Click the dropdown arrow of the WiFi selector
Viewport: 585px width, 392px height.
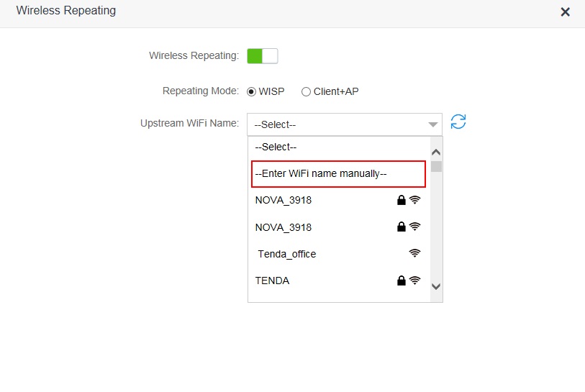432,124
